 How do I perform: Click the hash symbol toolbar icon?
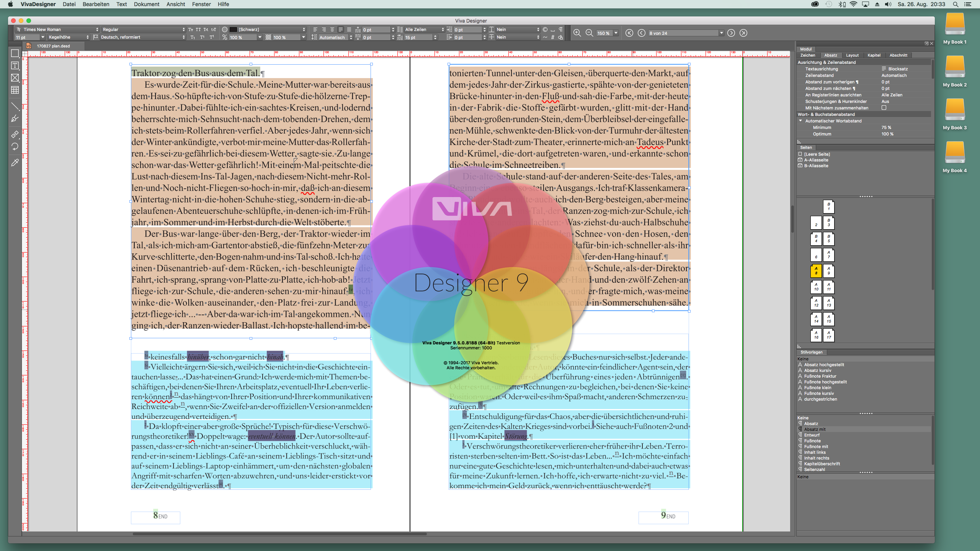click(x=553, y=37)
